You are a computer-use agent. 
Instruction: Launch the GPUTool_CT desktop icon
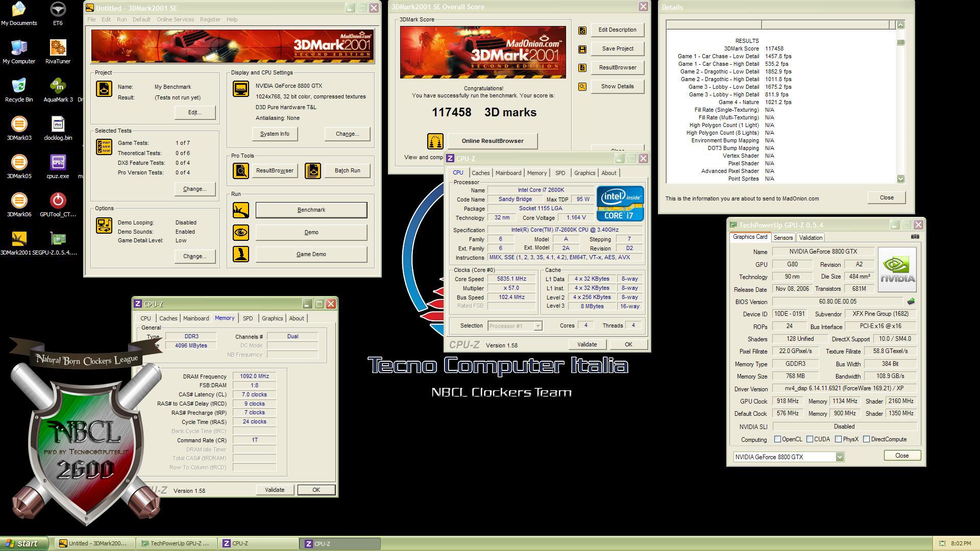coord(58,206)
